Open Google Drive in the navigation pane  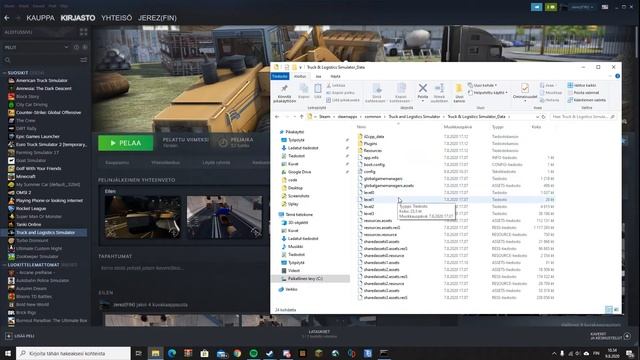coord(299,172)
